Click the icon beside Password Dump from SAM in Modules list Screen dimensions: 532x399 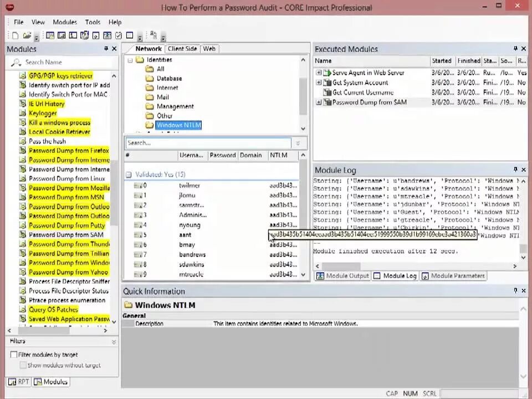22,235
